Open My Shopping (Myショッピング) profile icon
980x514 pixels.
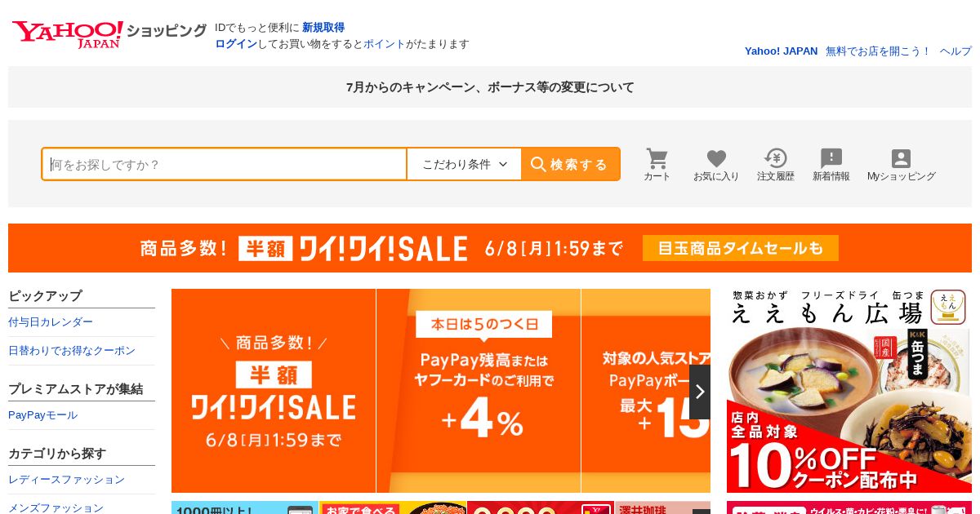coord(901,164)
